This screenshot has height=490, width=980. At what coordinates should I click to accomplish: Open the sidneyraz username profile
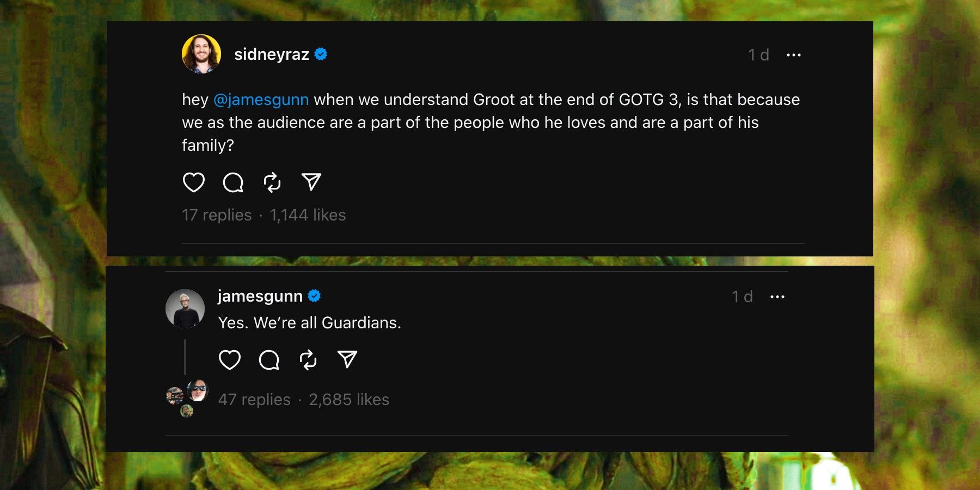271,54
